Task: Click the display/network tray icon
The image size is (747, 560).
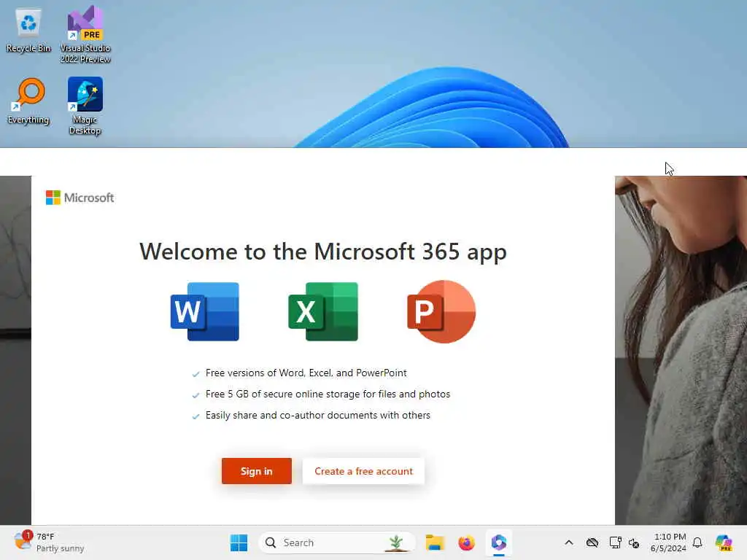Action: click(x=615, y=542)
